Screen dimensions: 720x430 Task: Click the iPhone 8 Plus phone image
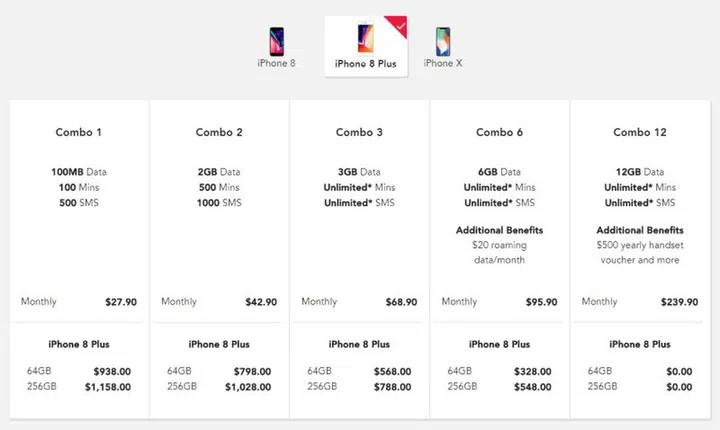click(365, 39)
